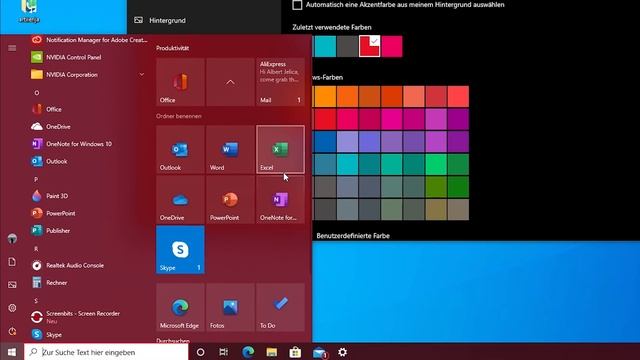The height and width of the screenshot is (360, 640).
Task: Click the Start menu hamburger icon
Action: (x=12, y=48)
